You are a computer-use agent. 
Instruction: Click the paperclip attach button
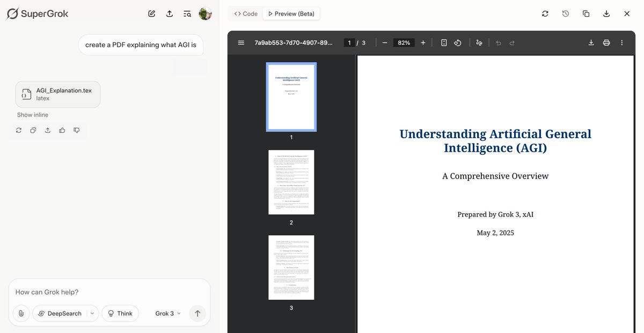pyautogui.click(x=21, y=314)
